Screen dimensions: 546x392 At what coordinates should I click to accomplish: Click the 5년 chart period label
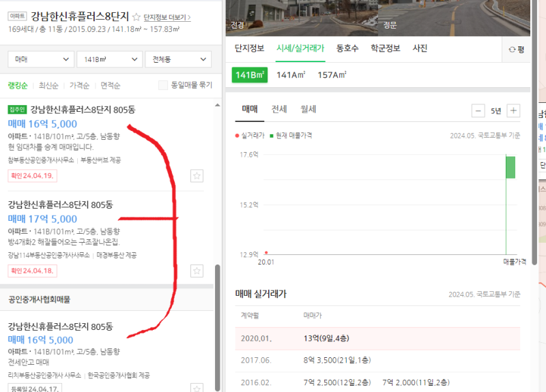point(496,111)
